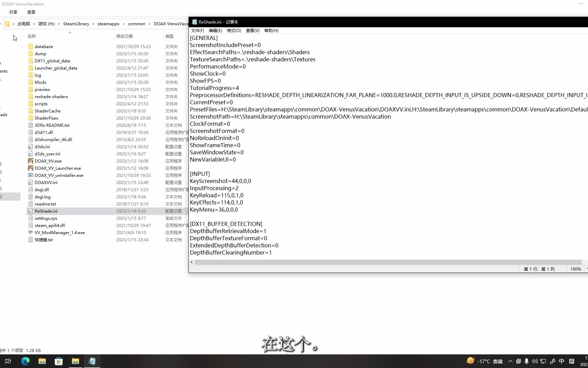
Task: Expand breadcrumb arrow after 此电脑
Action: 34,24
